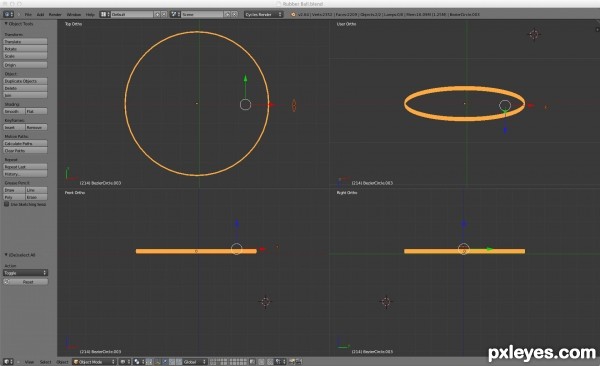Open the Render menu
Viewport: 600px width, 366px height.
pos(55,15)
